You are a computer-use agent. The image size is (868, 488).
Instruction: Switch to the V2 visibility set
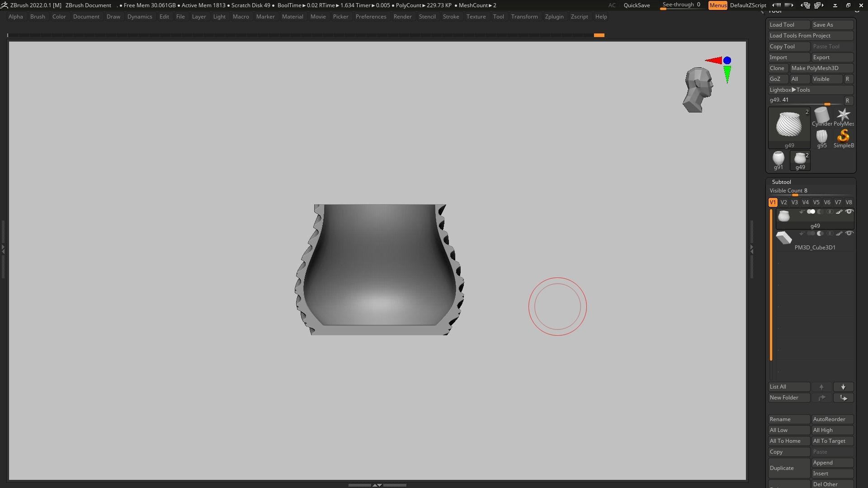tap(783, 202)
